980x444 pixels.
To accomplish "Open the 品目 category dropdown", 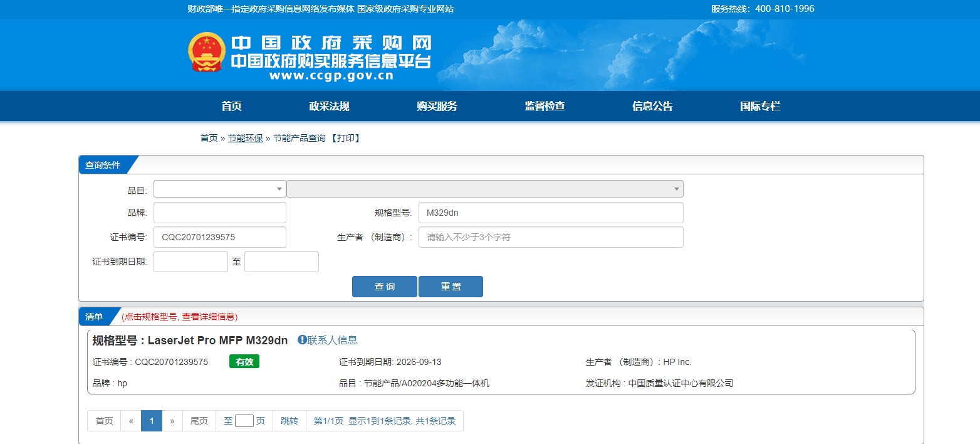I will point(219,189).
